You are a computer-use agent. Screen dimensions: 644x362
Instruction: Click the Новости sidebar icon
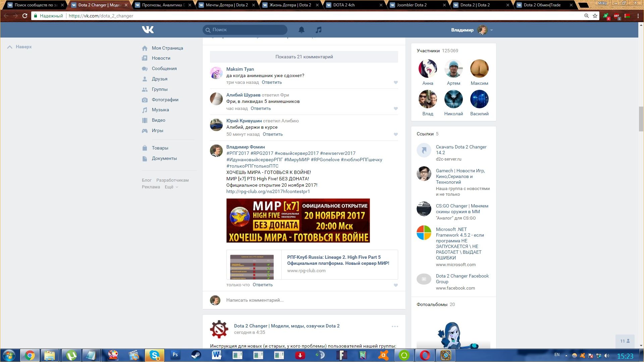pyautogui.click(x=145, y=58)
